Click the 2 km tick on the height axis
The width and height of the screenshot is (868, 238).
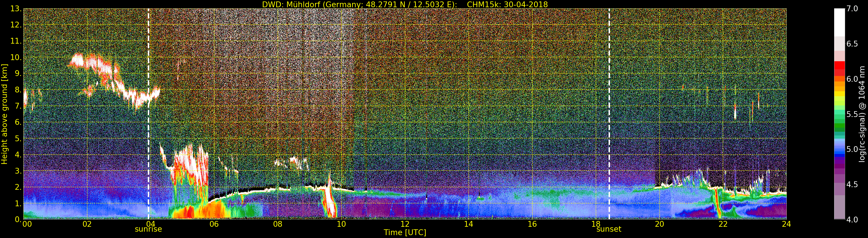coord(18,187)
